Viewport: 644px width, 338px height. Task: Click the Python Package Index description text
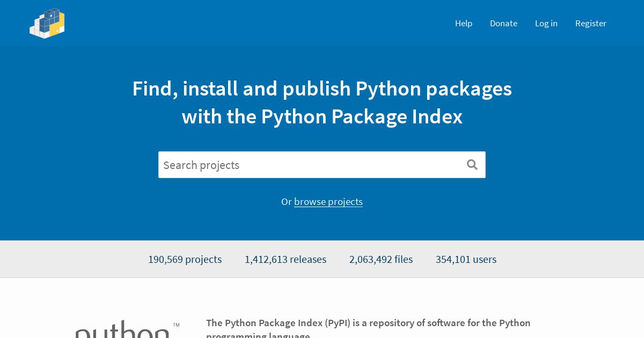tap(368, 329)
